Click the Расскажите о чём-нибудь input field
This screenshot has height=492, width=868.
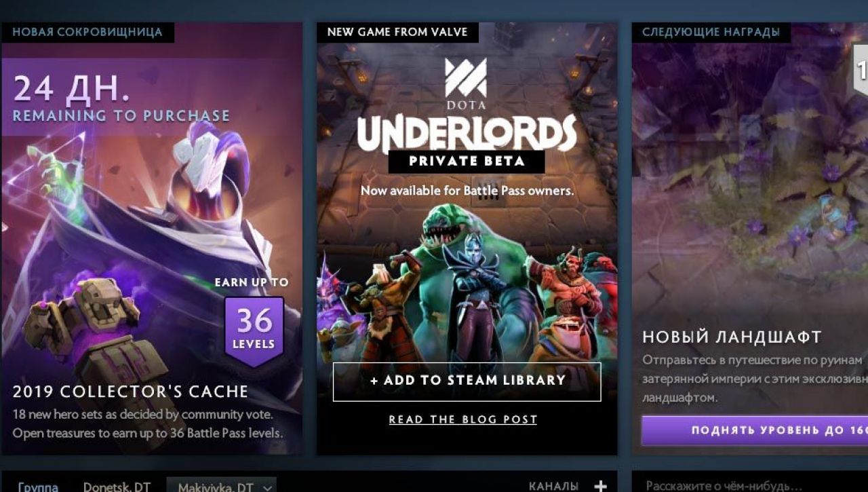[750, 485]
